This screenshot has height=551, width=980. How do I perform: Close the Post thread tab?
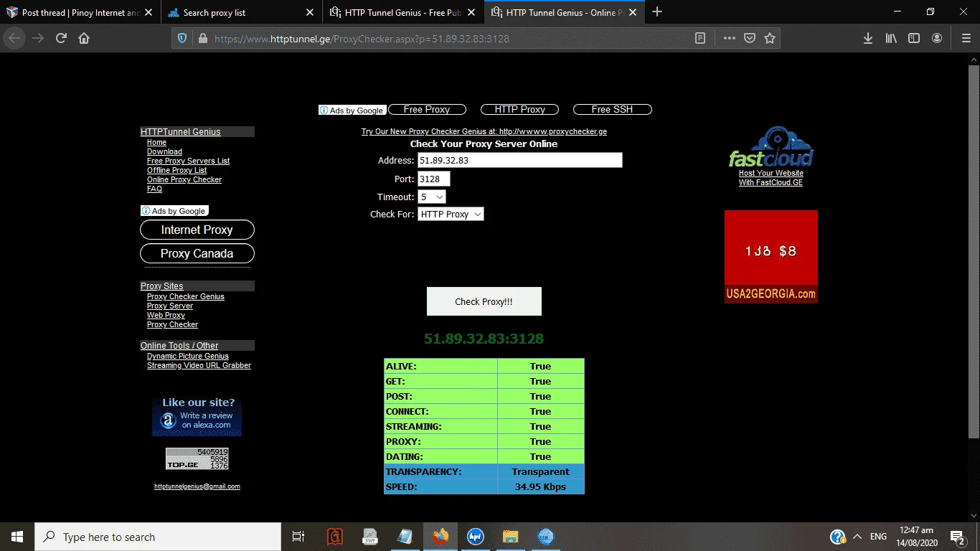(x=149, y=12)
